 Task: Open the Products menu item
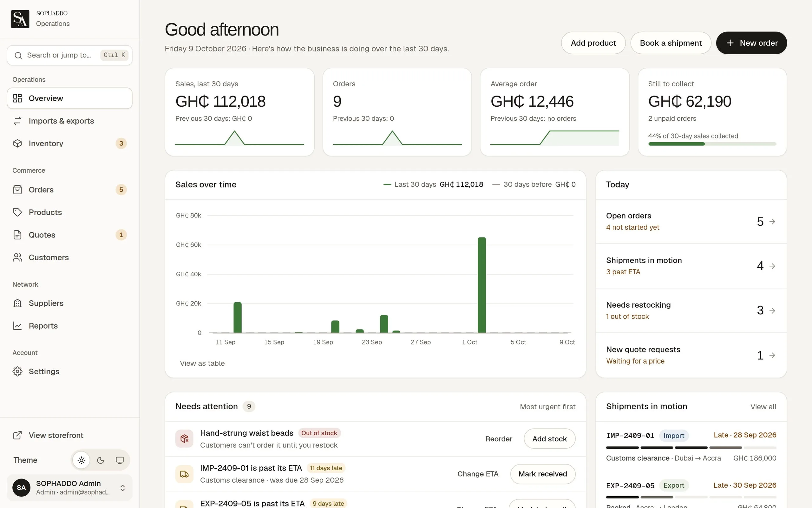click(x=69, y=212)
